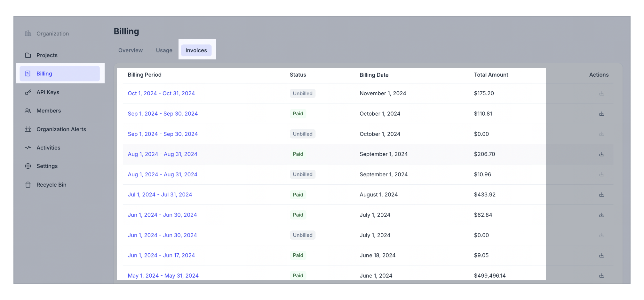
Task: Download the August 1, 2024 invoice
Action: [602, 194]
